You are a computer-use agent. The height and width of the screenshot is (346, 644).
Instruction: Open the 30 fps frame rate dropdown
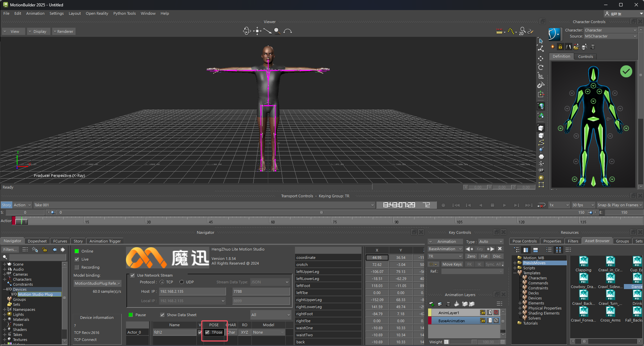tap(583, 205)
